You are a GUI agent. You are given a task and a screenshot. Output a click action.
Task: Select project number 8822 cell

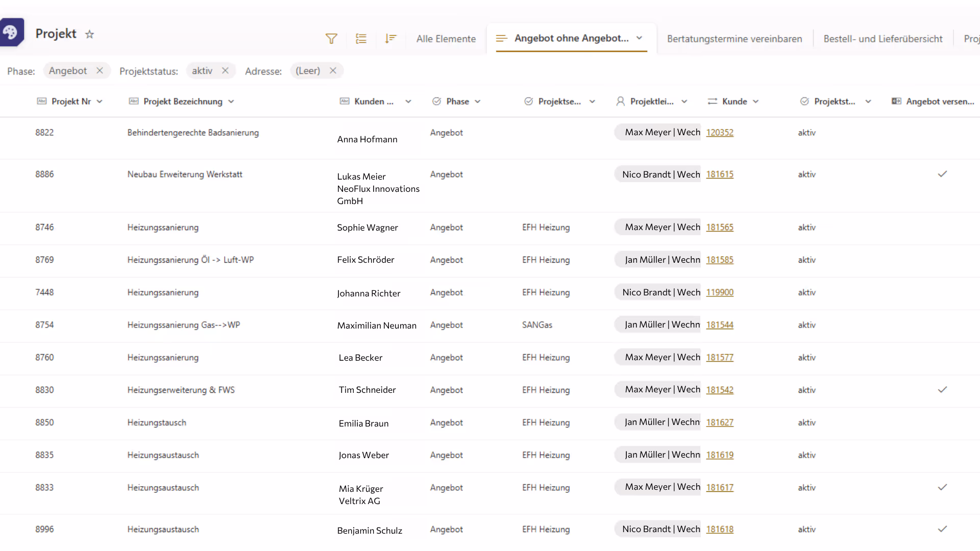[x=44, y=133]
